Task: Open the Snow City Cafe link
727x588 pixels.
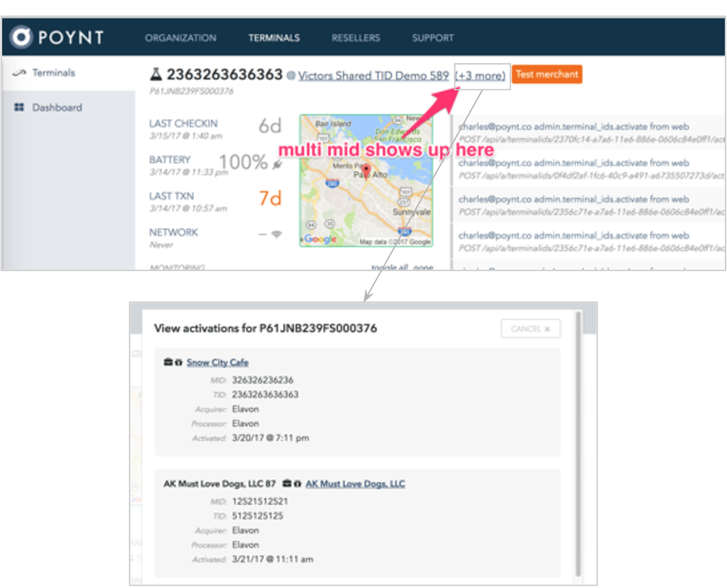Action: tap(217, 363)
